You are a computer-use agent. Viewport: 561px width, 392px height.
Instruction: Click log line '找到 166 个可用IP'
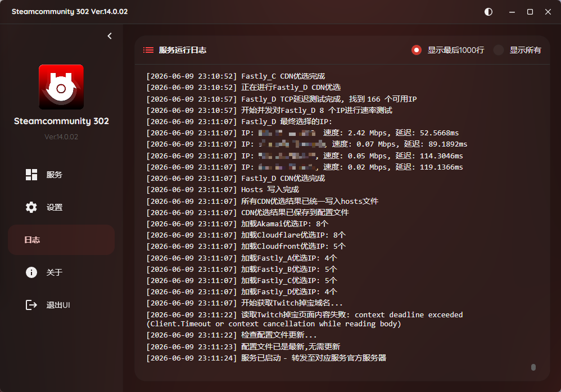pyautogui.click(x=282, y=99)
